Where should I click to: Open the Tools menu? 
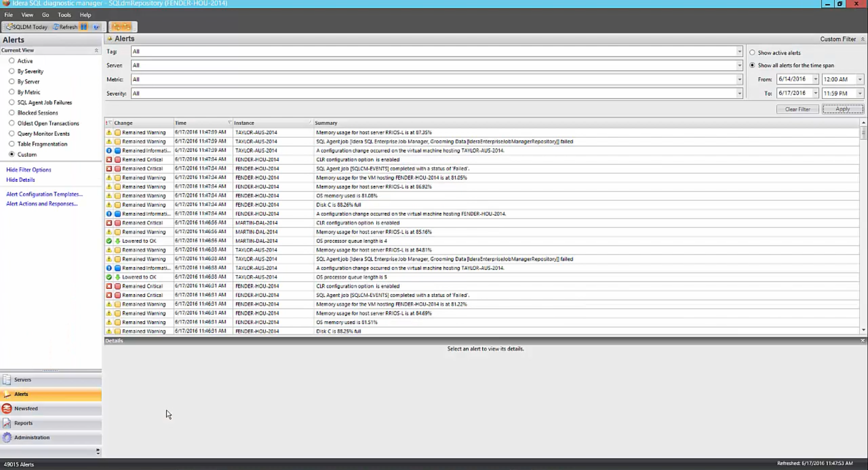click(64, 15)
